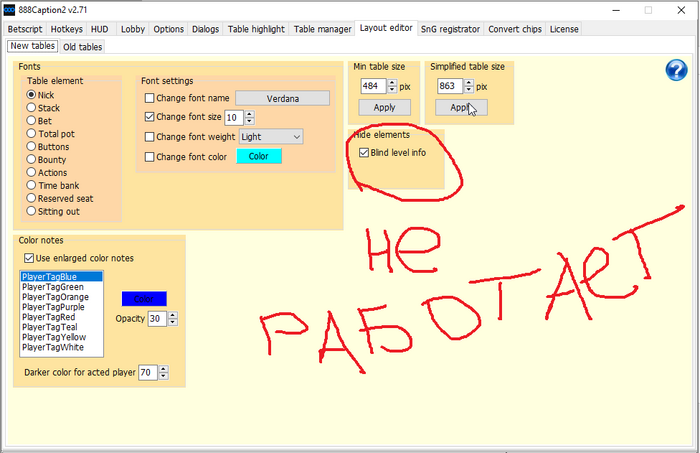700x453 pixels.
Task: Open the SnG registrator tab
Action: coord(450,29)
